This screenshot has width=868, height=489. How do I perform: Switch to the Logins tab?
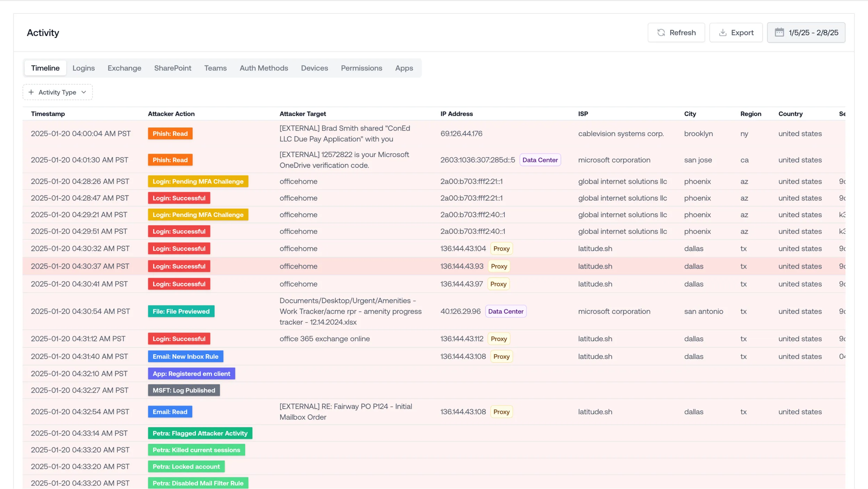click(x=83, y=68)
